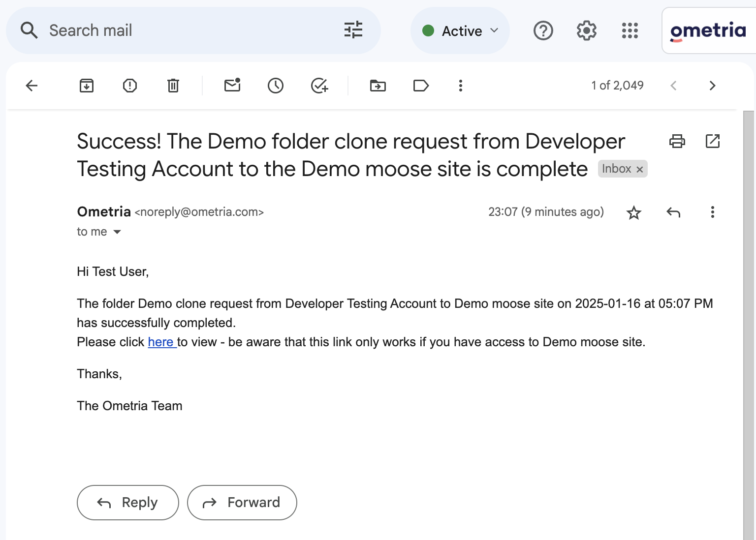Click the sender name Ometria

pos(104,212)
